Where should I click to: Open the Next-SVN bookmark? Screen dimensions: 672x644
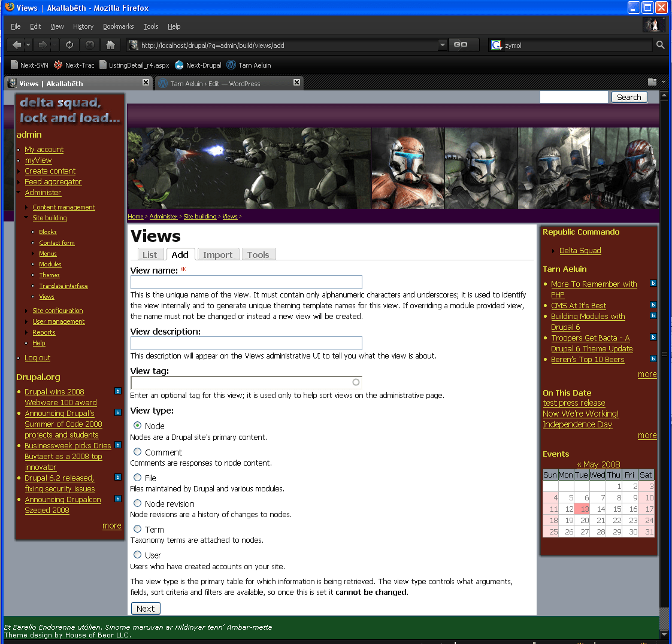tap(29, 65)
